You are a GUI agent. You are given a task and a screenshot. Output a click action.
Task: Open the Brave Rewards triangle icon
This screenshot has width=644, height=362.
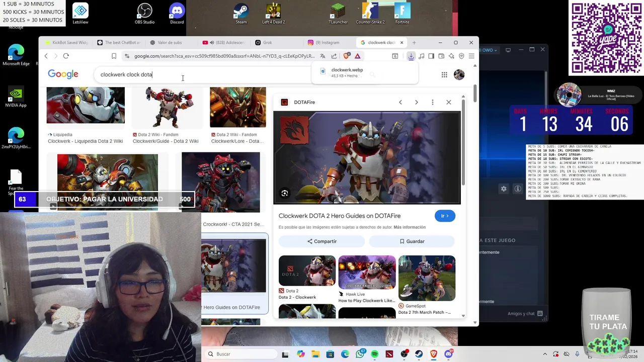pyautogui.click(x=357, y=56)
